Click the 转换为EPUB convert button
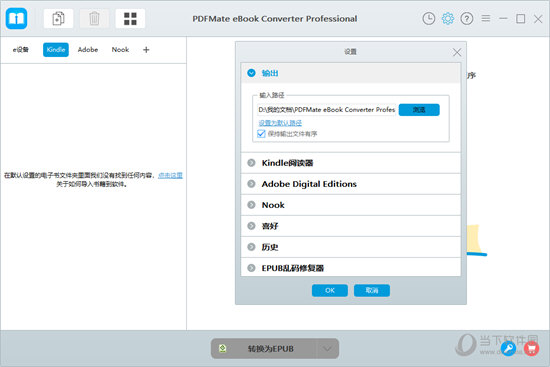Image resolution: width=550 pixels, height=367 pixels. [270, 348]
